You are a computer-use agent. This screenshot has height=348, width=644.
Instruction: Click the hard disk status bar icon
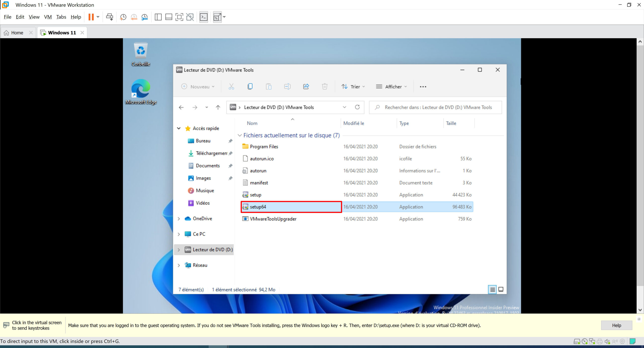click(577, 341)
